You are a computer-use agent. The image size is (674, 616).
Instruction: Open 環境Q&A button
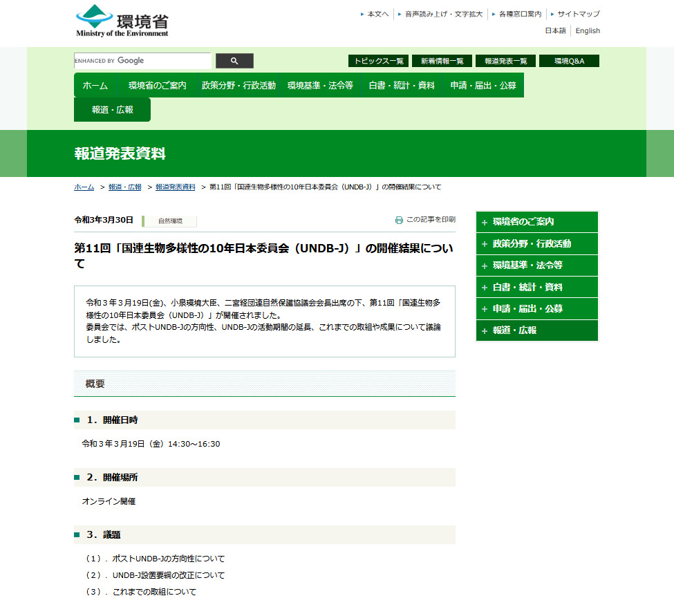tap(569, 61)
